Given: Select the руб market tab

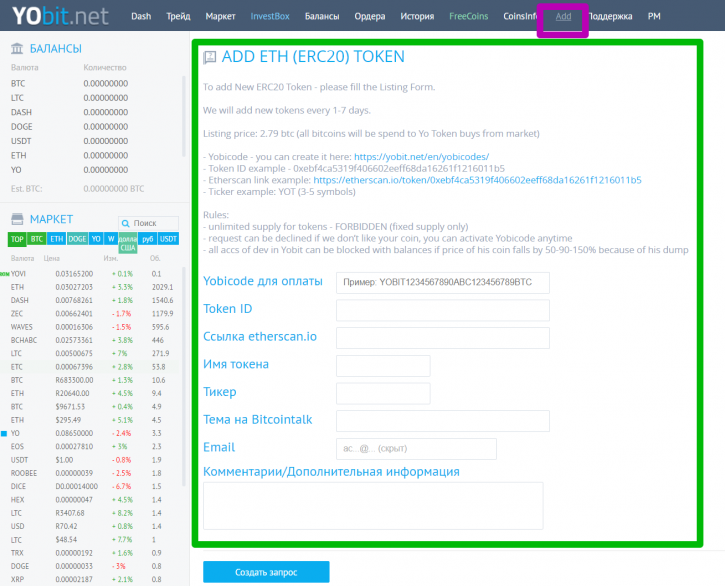Looking at the screenshot, I should click(147, 239).
